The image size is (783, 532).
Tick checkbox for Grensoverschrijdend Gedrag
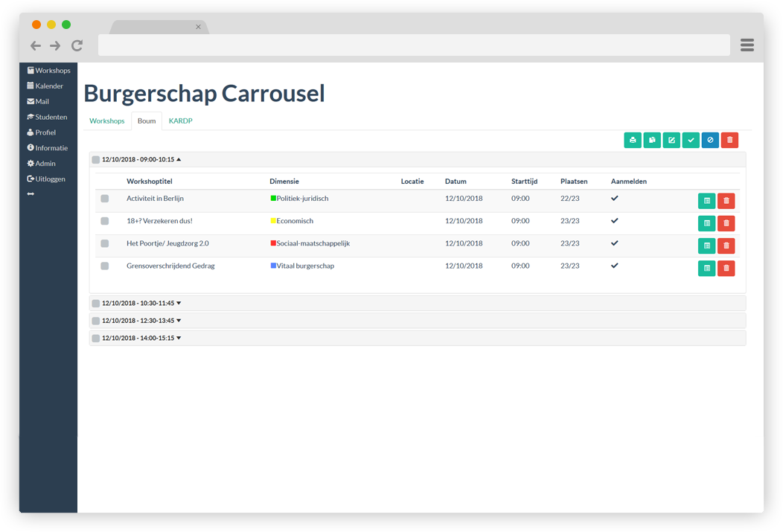tap(105, 266)
